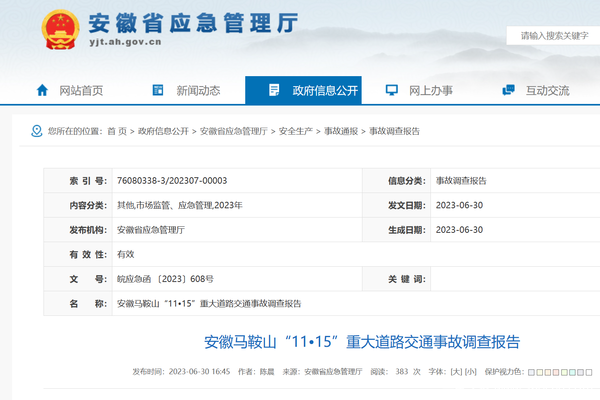Decrease font size with the [小] button
The height and width of the screenshot is (400, 600).
[x=470, y=371]
